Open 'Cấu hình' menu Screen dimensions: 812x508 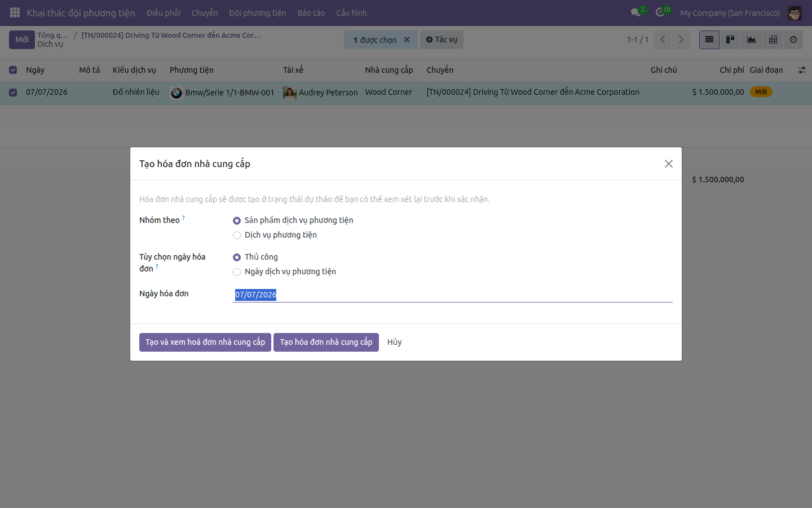(351, 12)
